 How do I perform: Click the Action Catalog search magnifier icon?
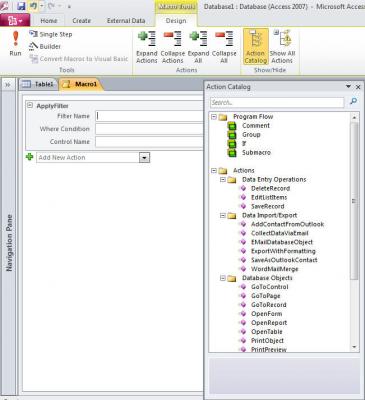(353, 101)
